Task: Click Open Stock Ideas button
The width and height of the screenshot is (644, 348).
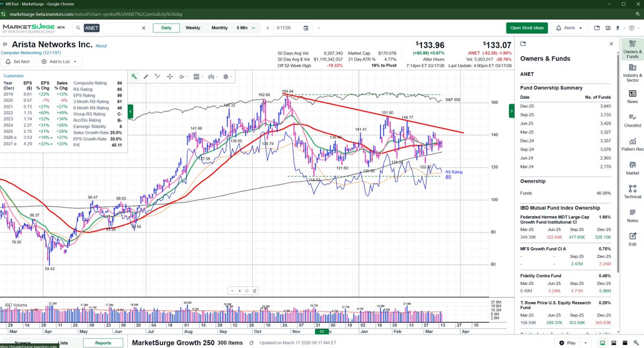Action: 528,28
